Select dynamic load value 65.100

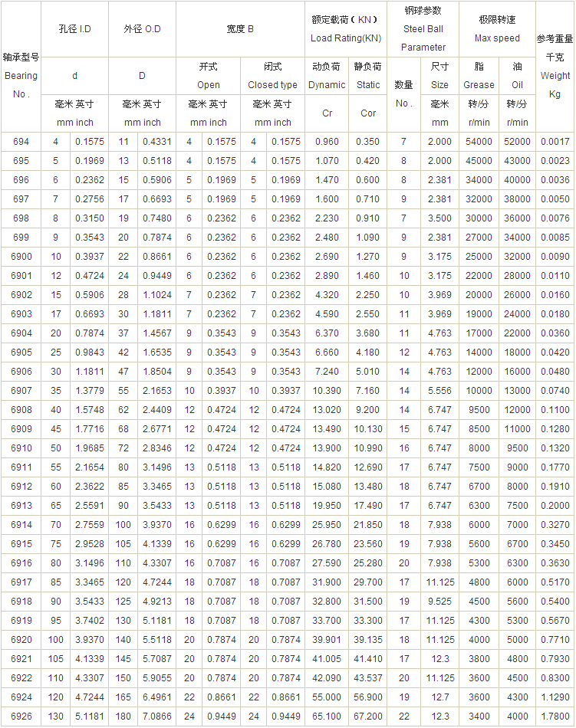(327, 717)
